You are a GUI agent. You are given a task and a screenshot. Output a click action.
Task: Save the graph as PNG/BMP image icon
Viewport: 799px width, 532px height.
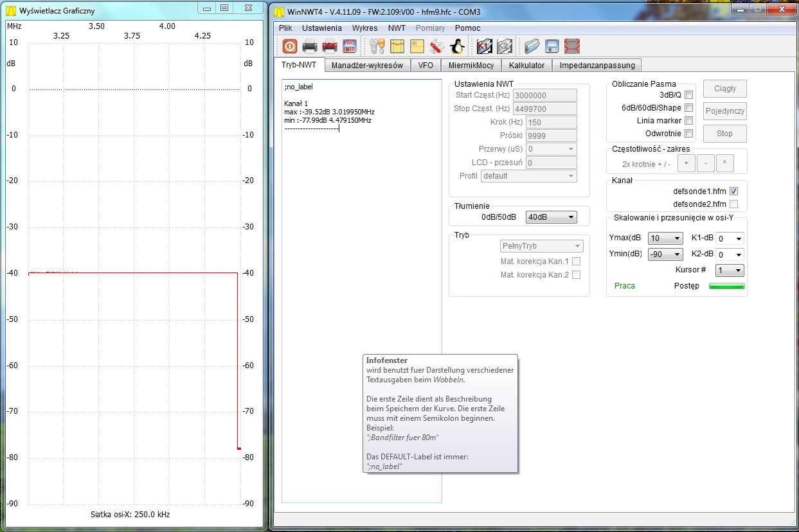(350, 46)
